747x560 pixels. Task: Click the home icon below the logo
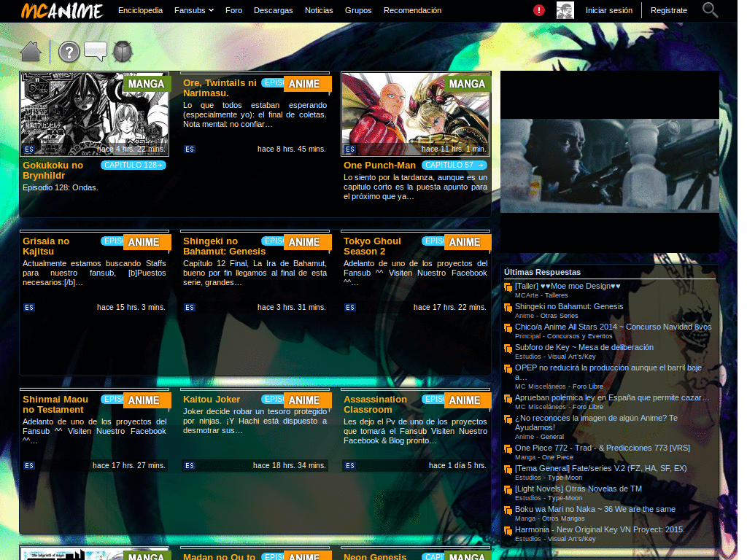tap(31, 52)
